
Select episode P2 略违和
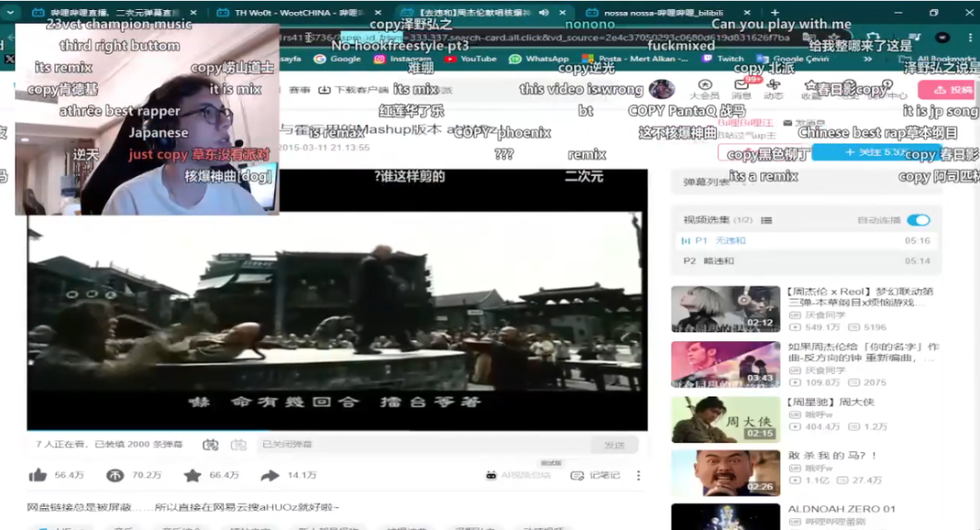pyautogui.click(x=807, y=260)
